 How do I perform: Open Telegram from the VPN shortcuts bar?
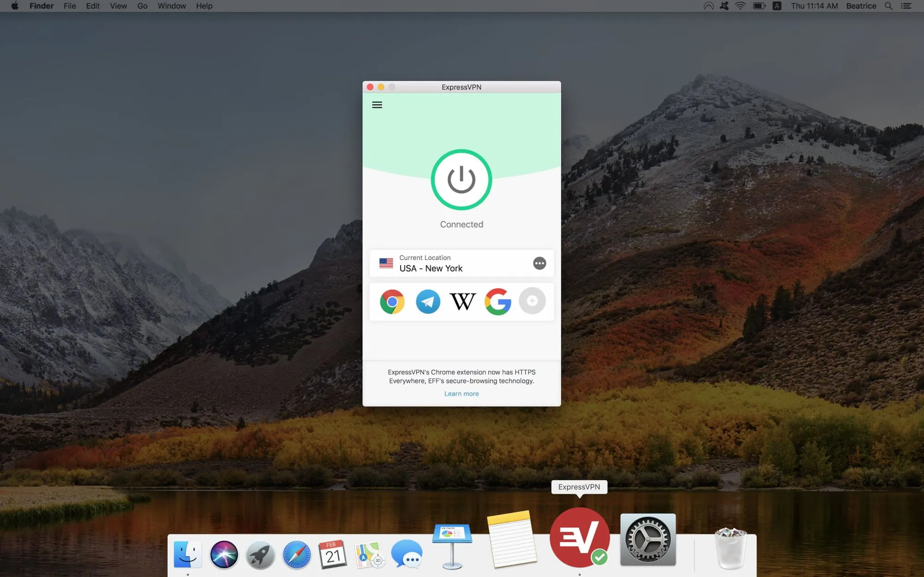pyautogui.click(x=427, y=301)
